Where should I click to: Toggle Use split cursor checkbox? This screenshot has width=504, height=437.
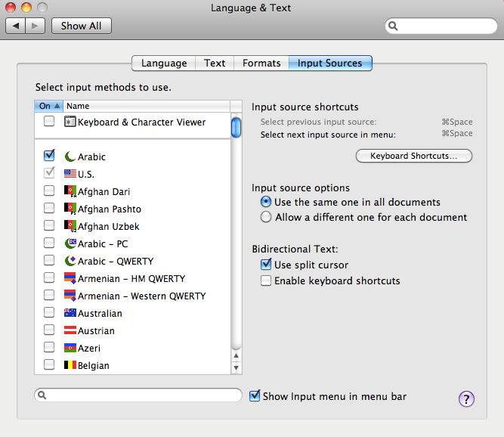(x=266, y=264)
